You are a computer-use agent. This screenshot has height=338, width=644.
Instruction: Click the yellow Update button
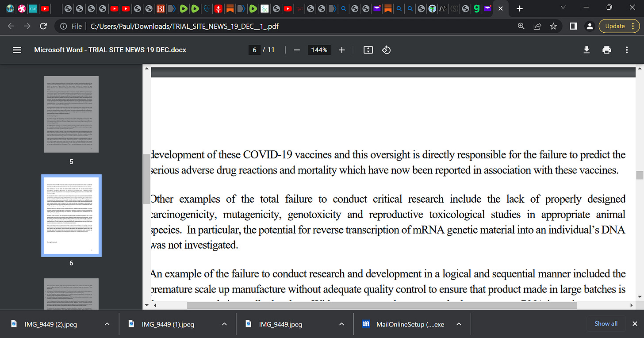tap(615, 26)
